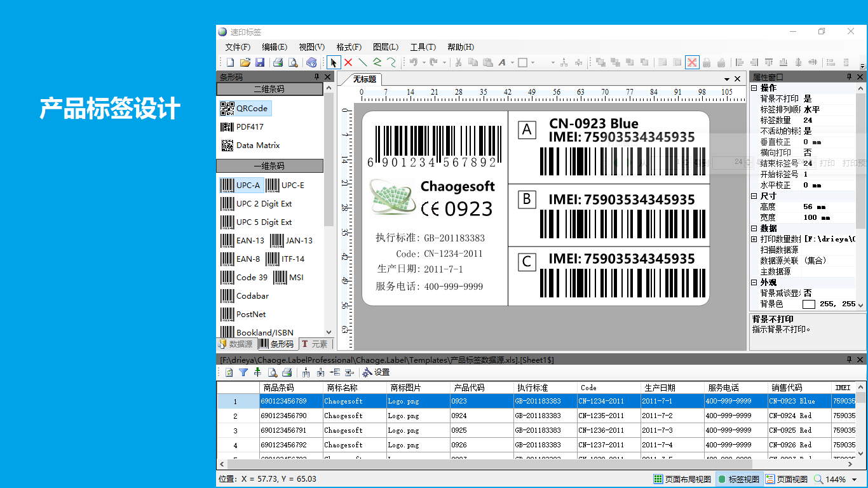The image size is (868, 488).
Task: Collapse the 操作 property group
Action: (x=754, y=88)
